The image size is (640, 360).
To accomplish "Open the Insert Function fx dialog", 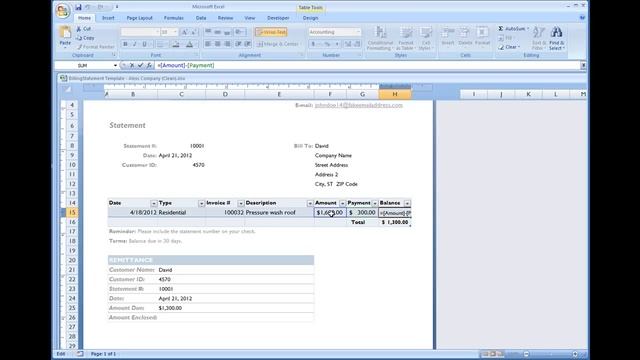I will pyautogui.click(x=149, y=65).
